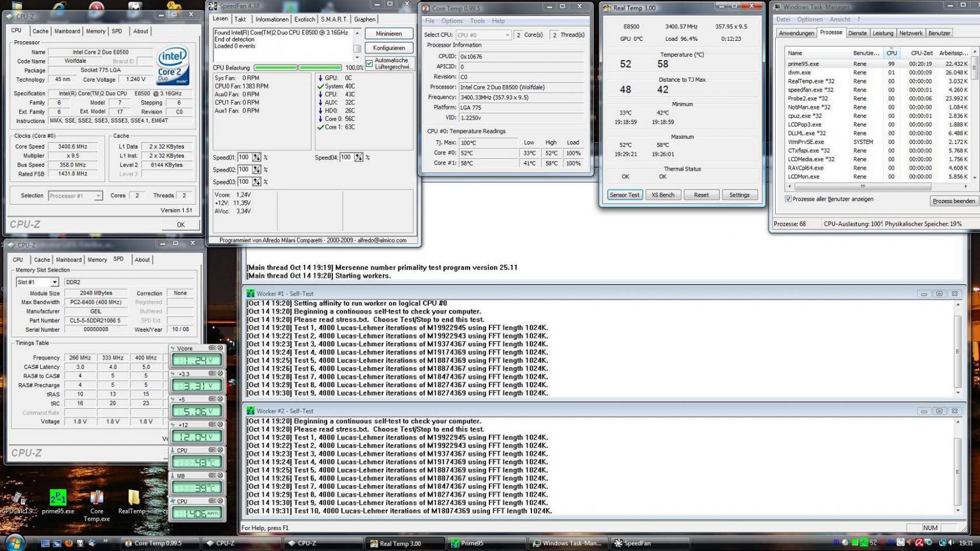Close the MB temperature probe gadget
The width and height of the screenshot is (980, 551).
(x=220, y=476)
